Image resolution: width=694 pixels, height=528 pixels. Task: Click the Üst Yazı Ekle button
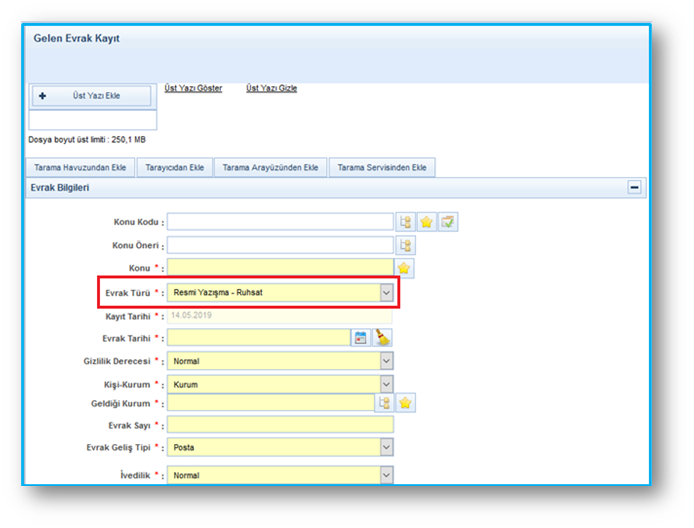tap(94, 96)
